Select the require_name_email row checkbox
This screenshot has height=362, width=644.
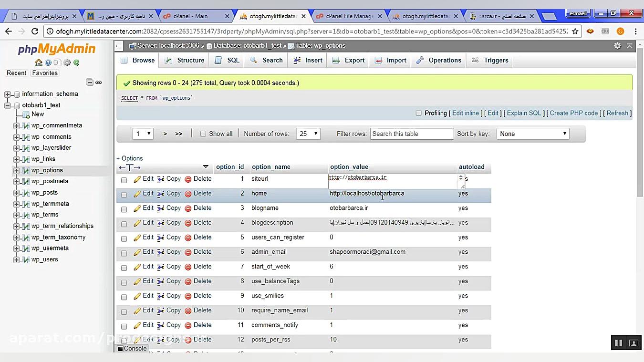[x=124, y=312]
